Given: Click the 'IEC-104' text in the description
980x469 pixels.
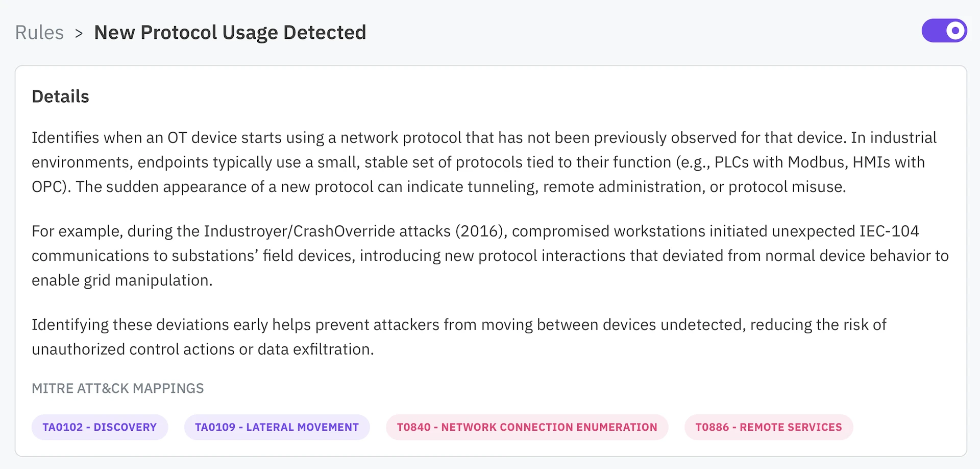Looking at the screenshot, I should pyautogui.click(x=889, y=231).
